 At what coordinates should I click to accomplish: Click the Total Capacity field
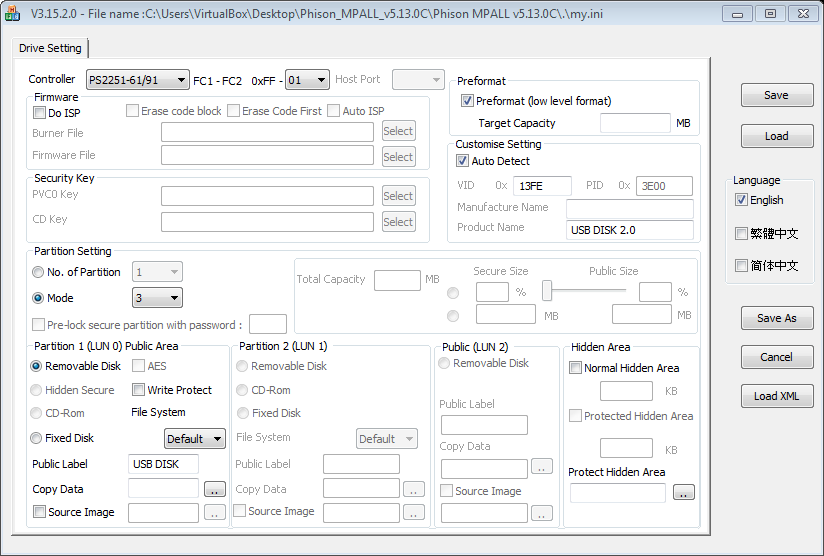click(397, 280)
